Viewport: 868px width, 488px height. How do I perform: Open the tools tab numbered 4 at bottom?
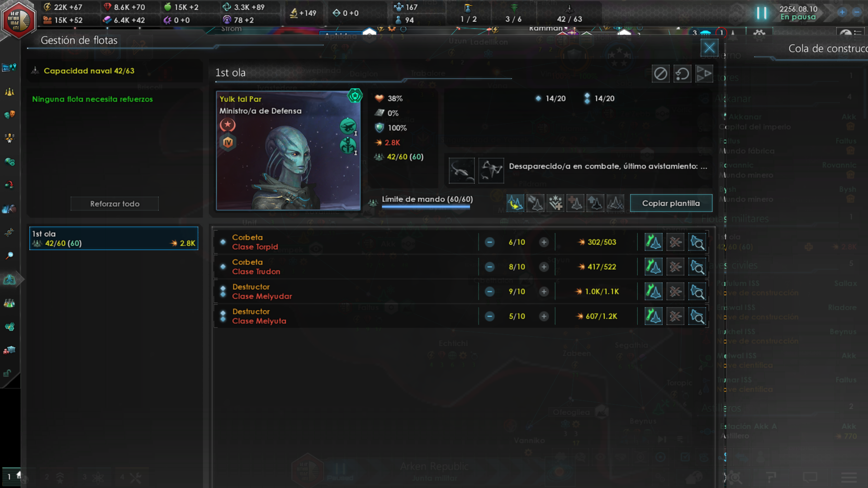pyautogui.click(x=131, y=477)
